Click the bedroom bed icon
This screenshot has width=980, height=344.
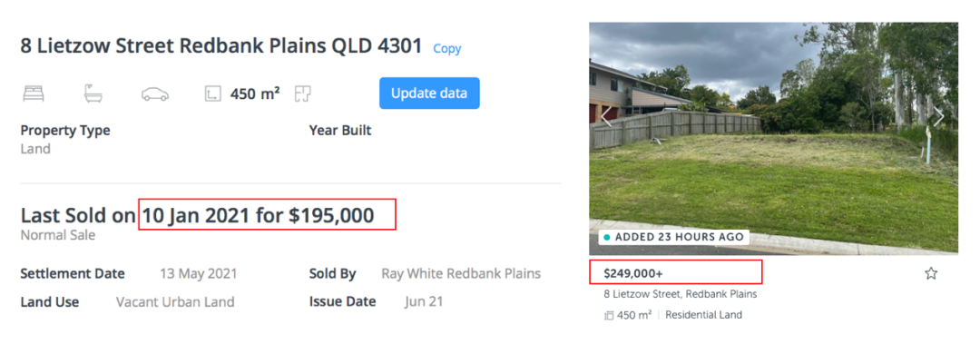pyautogui.click(x=34, y=93)
